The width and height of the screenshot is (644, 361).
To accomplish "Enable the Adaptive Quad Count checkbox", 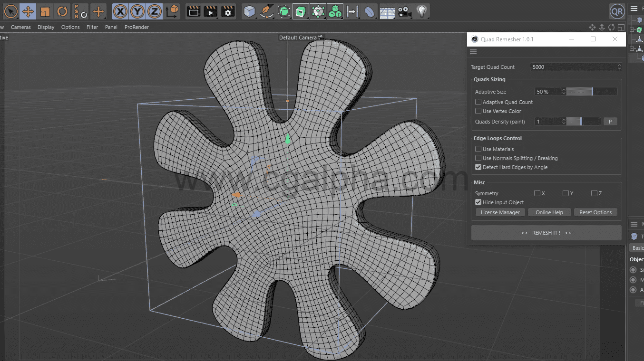I will pyautogui.click(x=478, y=102).
